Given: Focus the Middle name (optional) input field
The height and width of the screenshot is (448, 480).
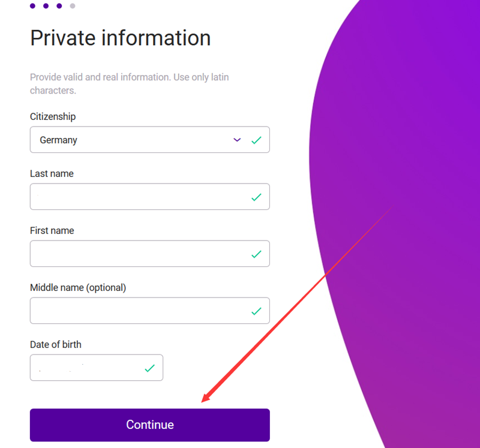Looking at the screenshot, I should point(138,311).
